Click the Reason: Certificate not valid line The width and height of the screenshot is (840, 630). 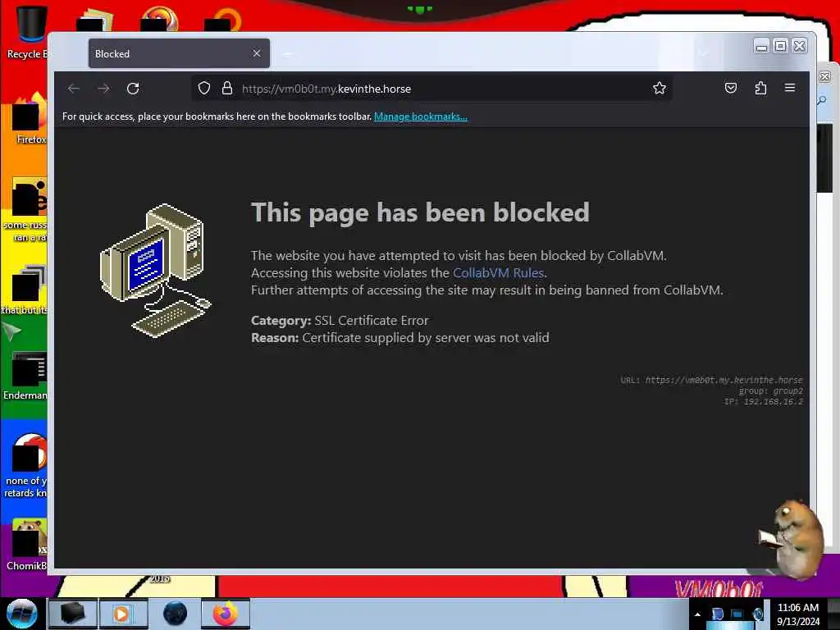(x=399, y=337)
